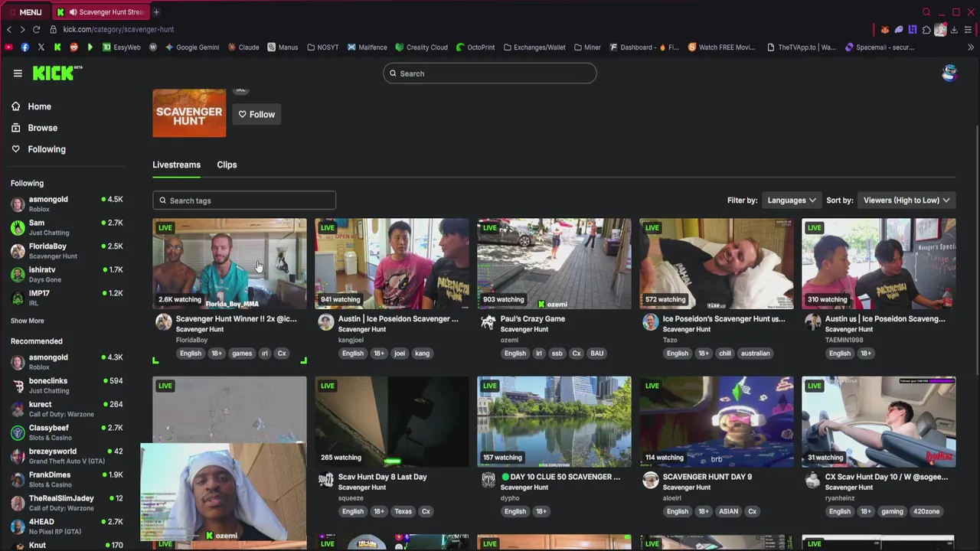Open Viewers (High to Low) sort dropdown
This screenshot has width=980, height=551.
(x=906, y=201)
